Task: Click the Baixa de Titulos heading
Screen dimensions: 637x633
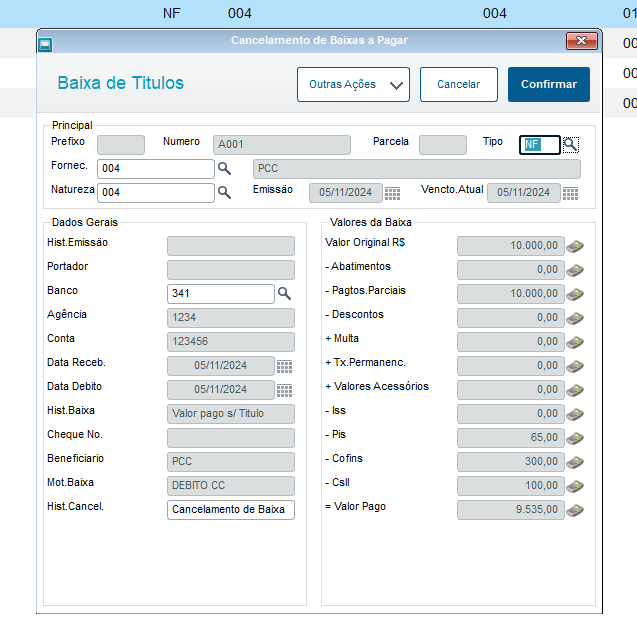Action: (121, 83)
